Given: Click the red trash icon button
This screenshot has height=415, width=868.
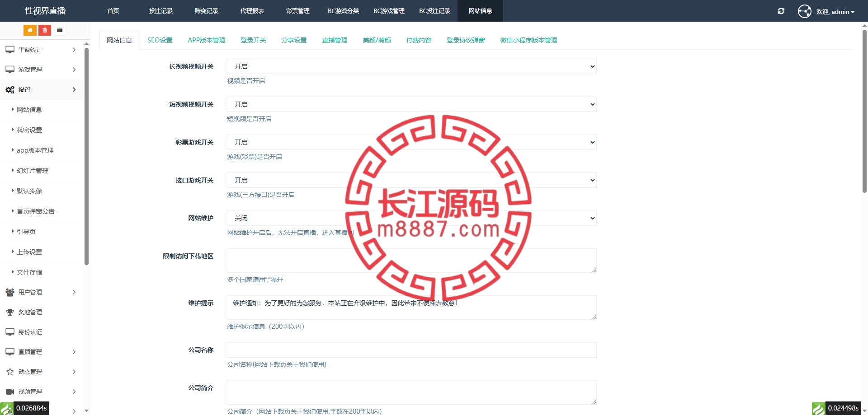Looking at the screenshot, I should click(44, 30).
